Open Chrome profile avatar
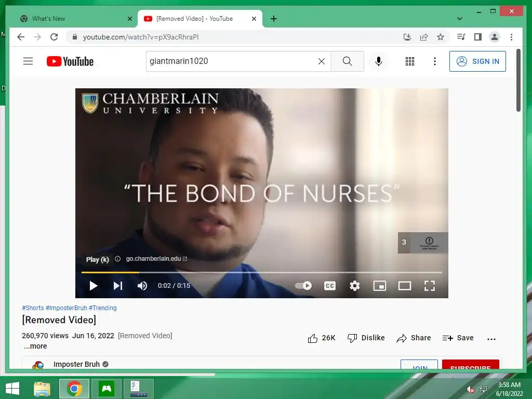This screenshot has height=399, width=532. click(x=495, y=37)
